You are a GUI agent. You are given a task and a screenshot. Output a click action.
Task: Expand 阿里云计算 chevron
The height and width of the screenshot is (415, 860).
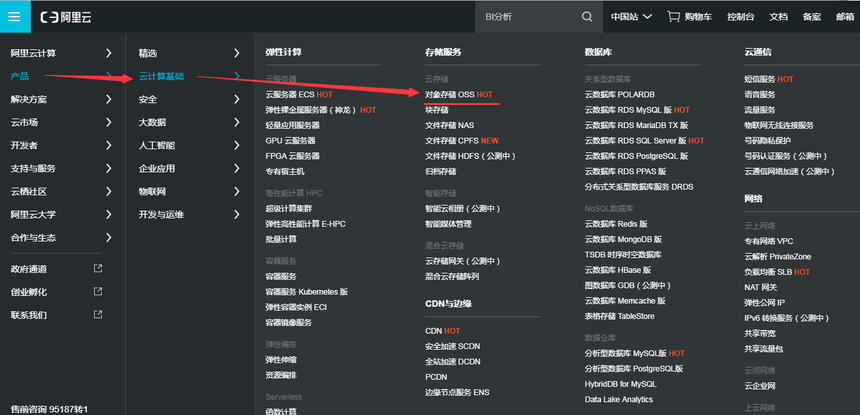(x=109, y=53)
